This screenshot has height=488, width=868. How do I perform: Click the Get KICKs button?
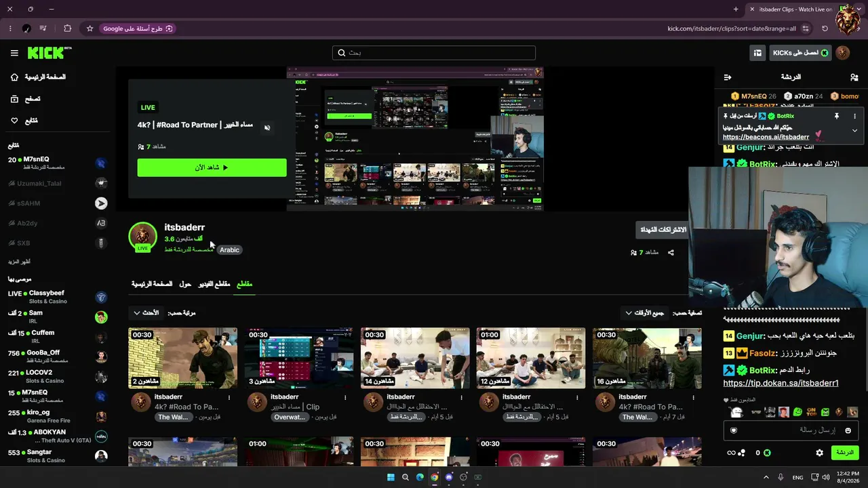(x=801, y=53)
